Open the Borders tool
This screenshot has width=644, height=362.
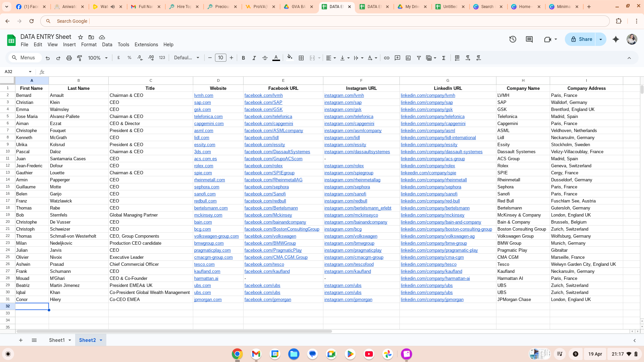point(301,58)
